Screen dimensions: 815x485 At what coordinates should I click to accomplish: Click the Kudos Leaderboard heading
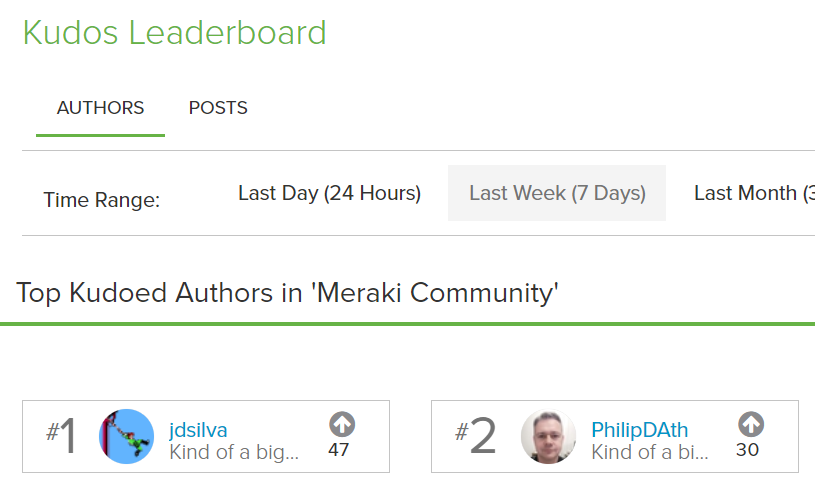175,33
